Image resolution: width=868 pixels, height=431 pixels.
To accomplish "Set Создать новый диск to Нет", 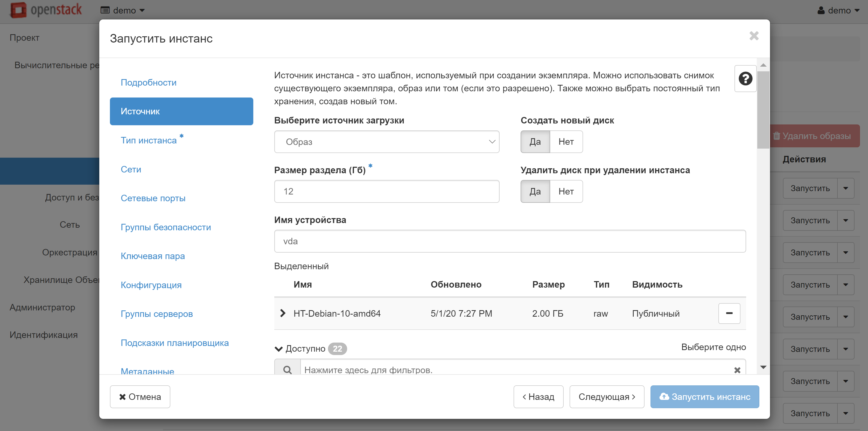I will [566, 142].
